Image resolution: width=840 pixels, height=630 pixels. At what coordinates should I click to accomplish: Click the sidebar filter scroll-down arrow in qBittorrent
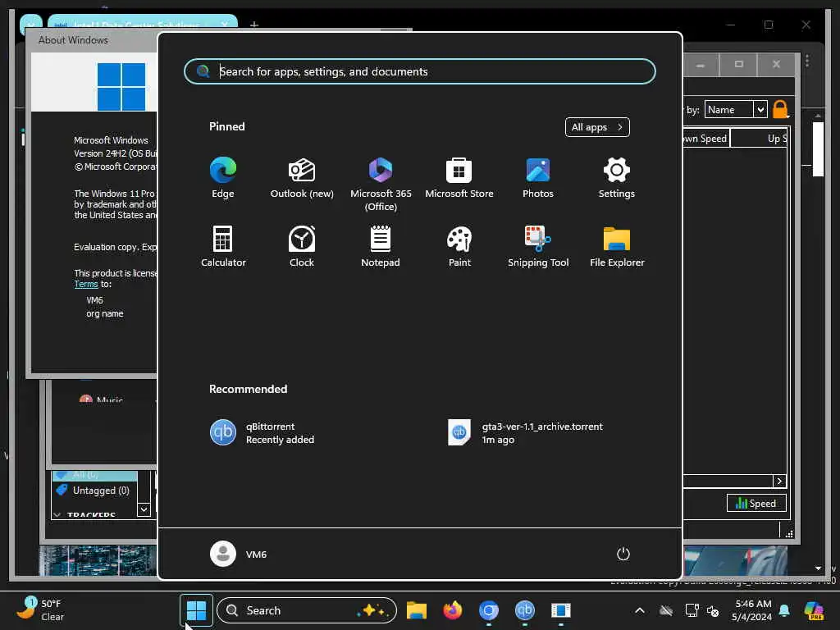(x=144, y=509)
